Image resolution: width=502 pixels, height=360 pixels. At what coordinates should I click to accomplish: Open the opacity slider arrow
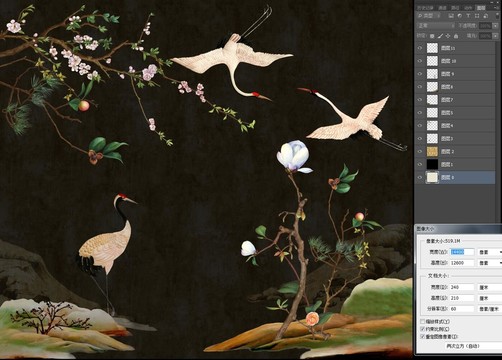[495, 26]
